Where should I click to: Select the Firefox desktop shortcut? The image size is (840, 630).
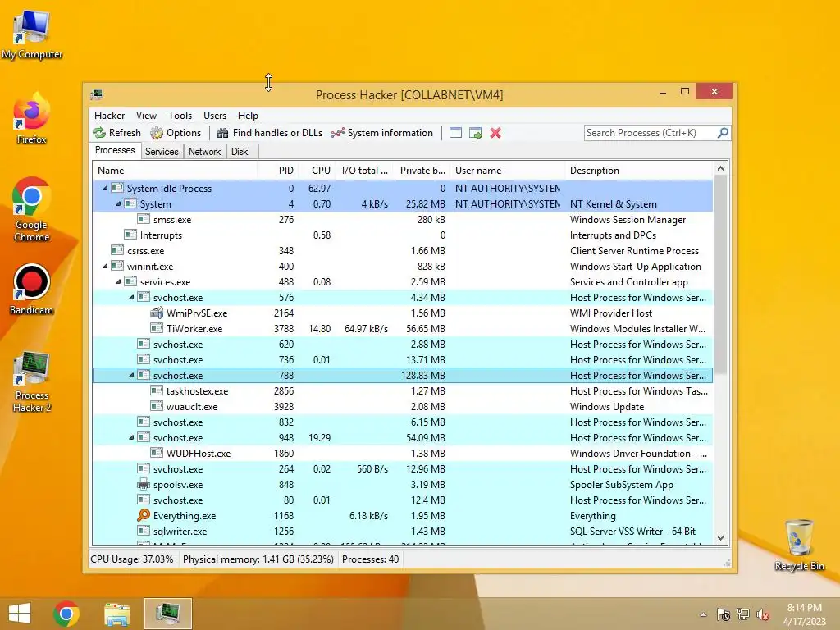pyautogui.click(x=32, y=120)
